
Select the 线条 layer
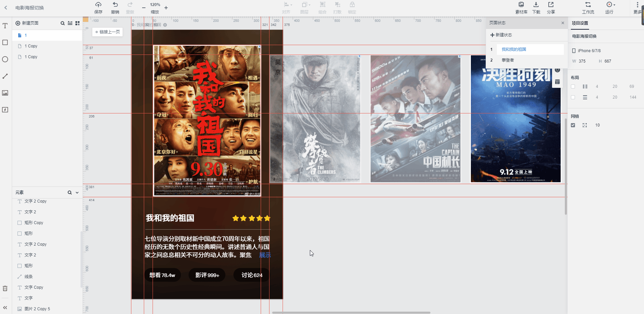point(47,277)
